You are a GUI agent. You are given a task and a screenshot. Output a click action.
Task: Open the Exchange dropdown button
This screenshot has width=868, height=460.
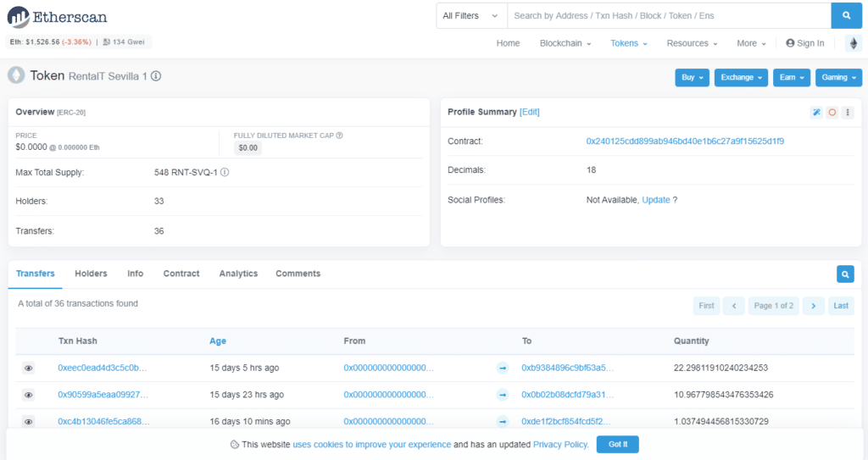[x=741, y=77]
